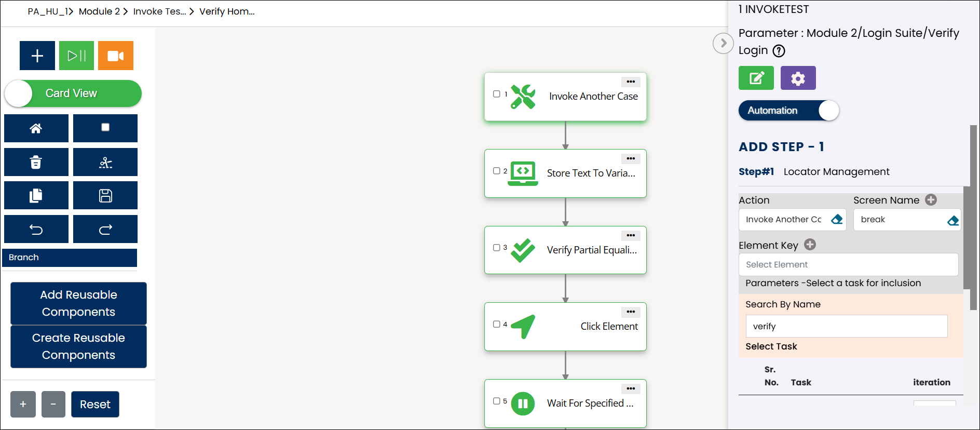This screenshot has width=980, height=430.
Task: Undo the last action
Action: [x=36, y=229]
